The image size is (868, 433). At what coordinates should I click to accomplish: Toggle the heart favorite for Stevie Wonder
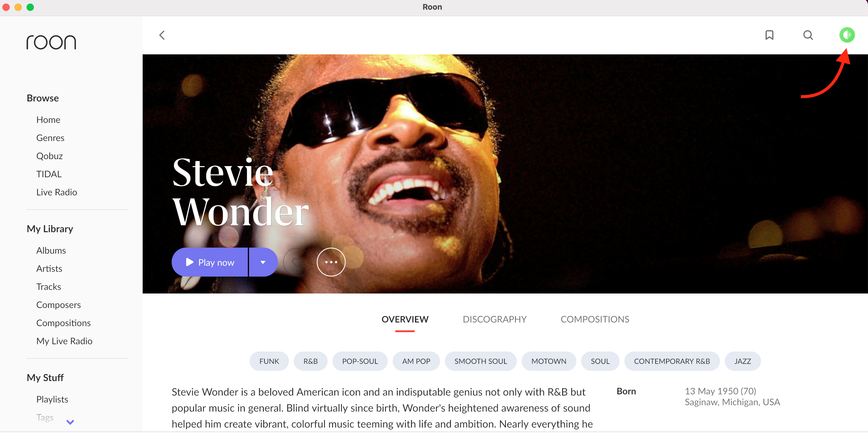pos(296,262)
